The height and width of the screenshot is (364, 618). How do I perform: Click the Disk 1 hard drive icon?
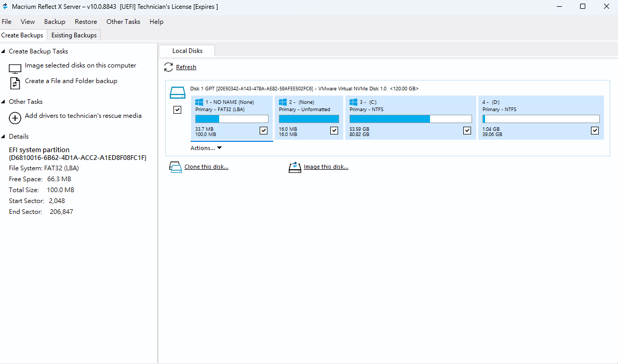pyautogui.click(x=178, y=93)
